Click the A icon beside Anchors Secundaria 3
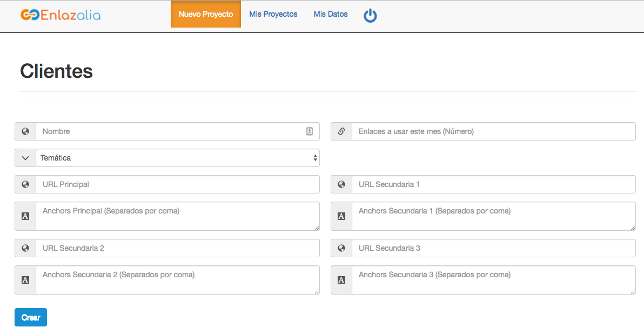Screen dimensions: 644x334 341,280
